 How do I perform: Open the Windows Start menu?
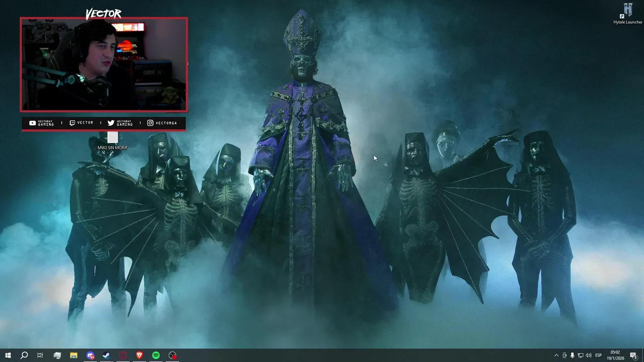[x=8, y=355]
